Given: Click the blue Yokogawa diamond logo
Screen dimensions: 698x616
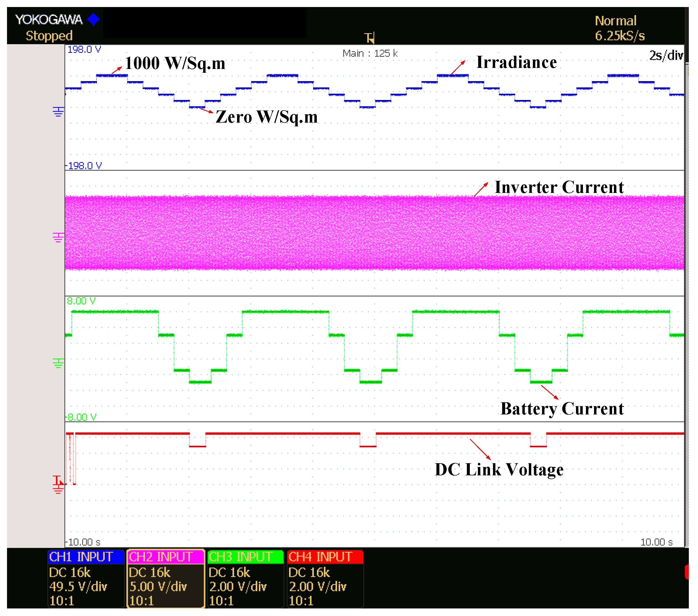Looking at the screenshot, I should 93,19.
